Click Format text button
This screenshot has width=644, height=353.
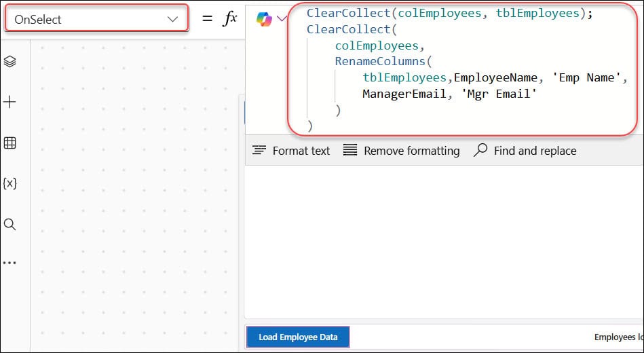coord(291,151)
